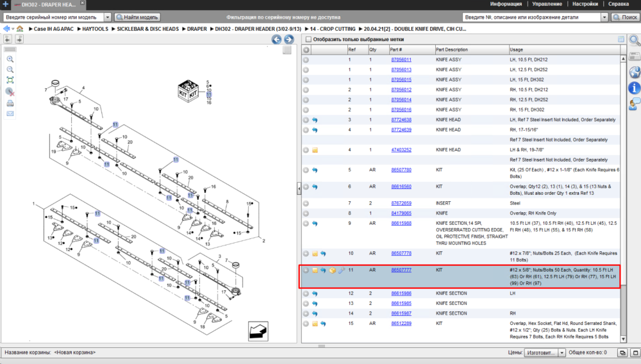Open the serial number or model dropdown
The image size is (641, 364).
[x=108, y=17]
